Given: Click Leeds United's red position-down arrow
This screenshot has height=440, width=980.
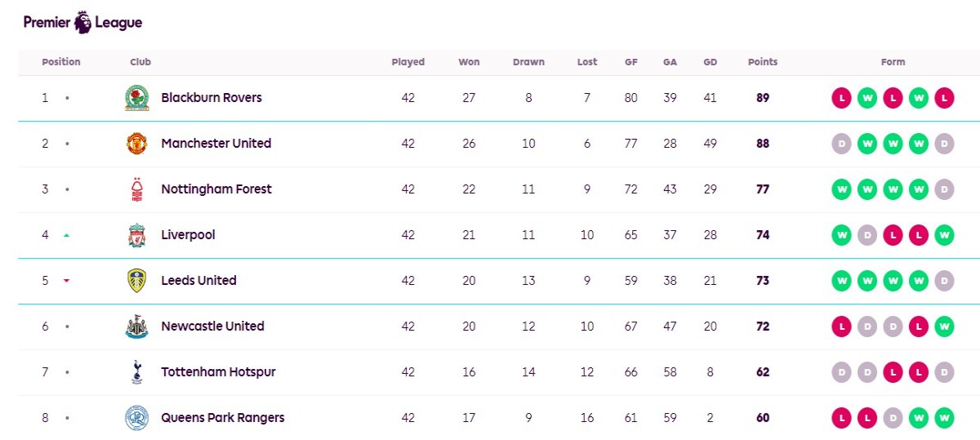Looking at the screenshot, I should tap(67, 281).
